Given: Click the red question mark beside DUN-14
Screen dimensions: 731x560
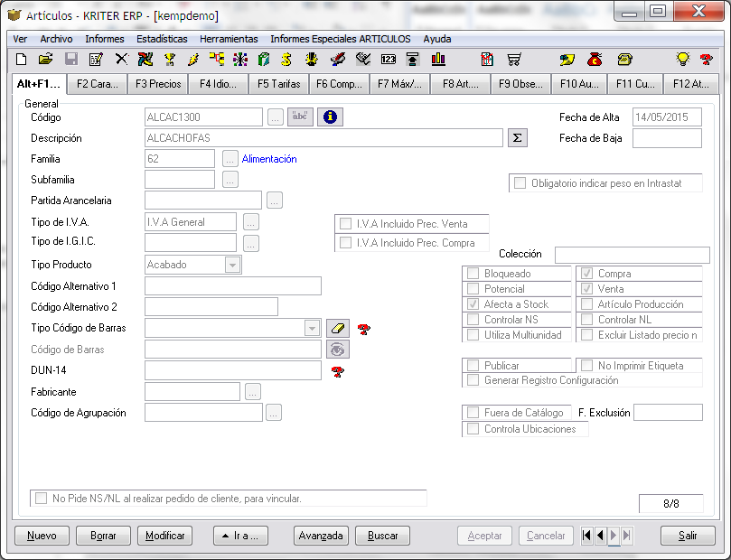Looking at the screenshot, I should click(338, 371).
